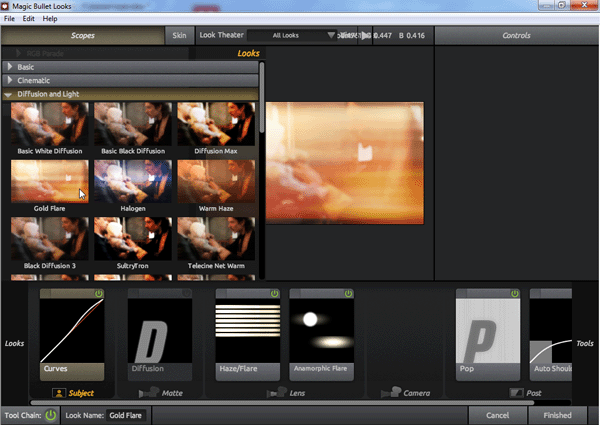The height and width of the screenshot is (425, 600).
Task: Select the Curves tool card
Action: pyautogui.click(x=72, y=335)
